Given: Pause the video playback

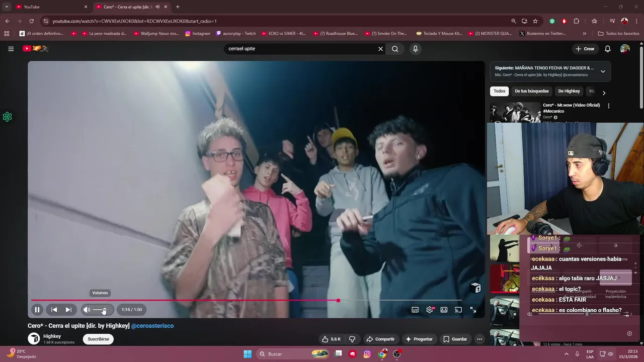Looking at the screenshot, I should (x=37, y=310).
